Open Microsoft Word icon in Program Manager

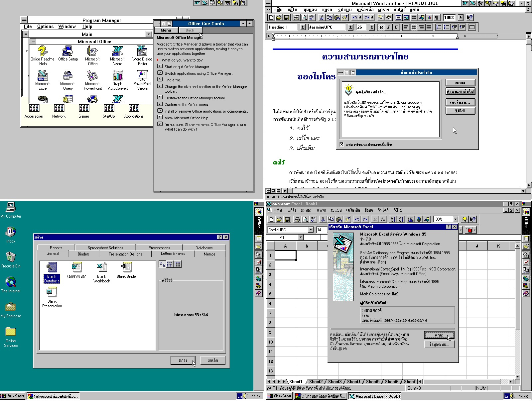(x=117, y=56)
